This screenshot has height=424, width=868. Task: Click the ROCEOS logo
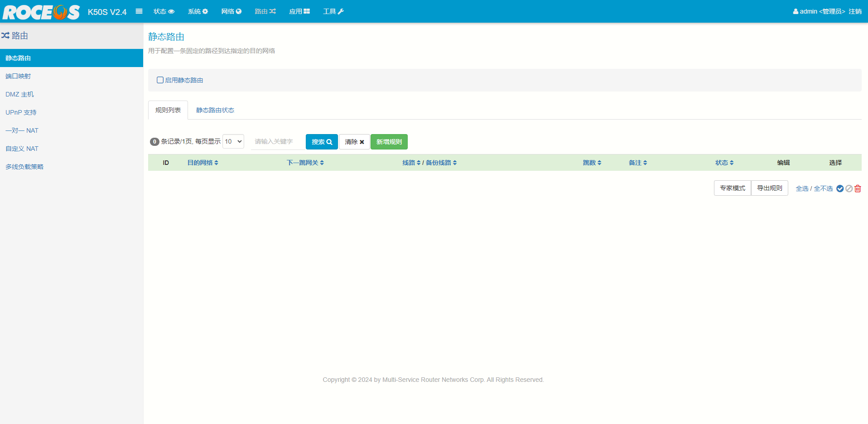41,12
